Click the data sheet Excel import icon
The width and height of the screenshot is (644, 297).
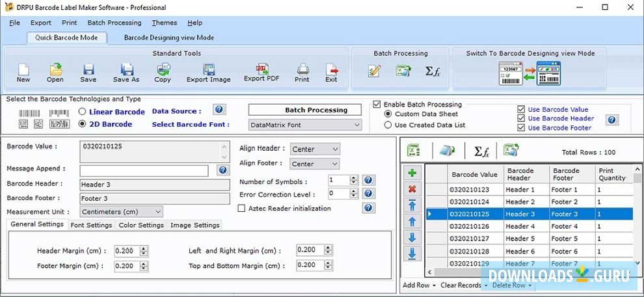click(x=413, y=151)
